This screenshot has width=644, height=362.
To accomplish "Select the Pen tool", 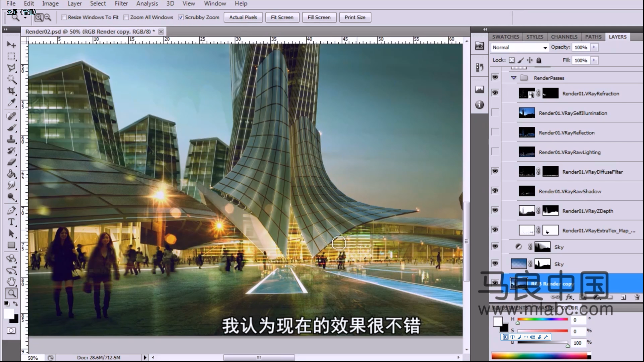I will pos(11,210).
